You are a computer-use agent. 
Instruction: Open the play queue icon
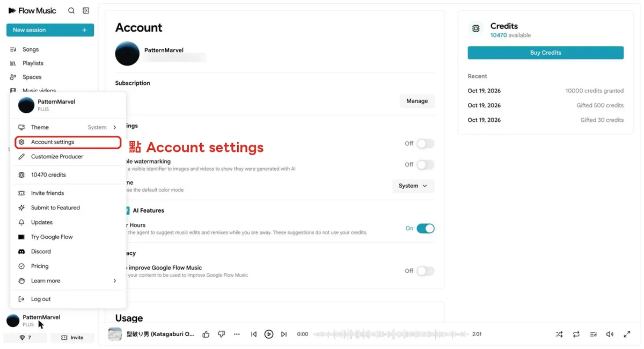[593, 334]
